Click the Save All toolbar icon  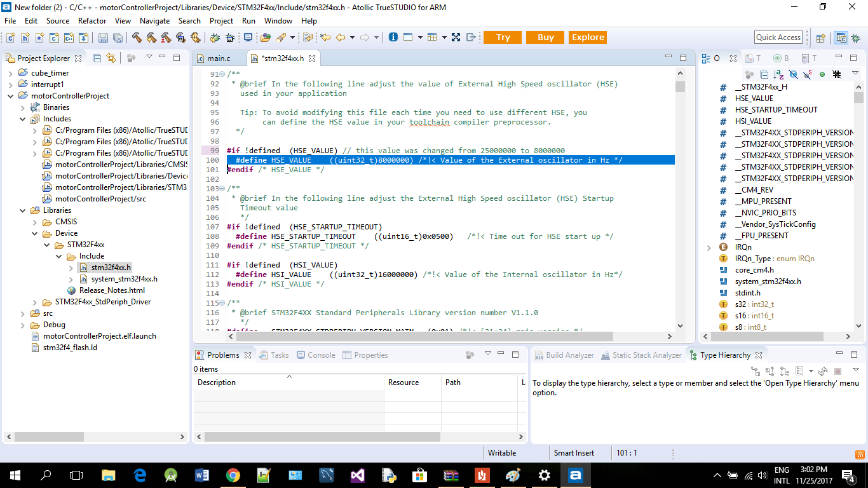point(118,37)
